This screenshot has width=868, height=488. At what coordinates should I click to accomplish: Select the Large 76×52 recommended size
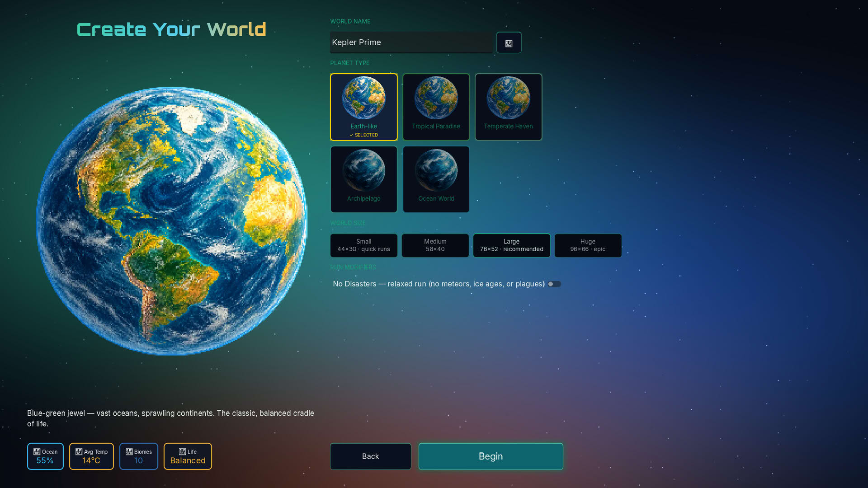pyautogui.click(x=511, y=245)
